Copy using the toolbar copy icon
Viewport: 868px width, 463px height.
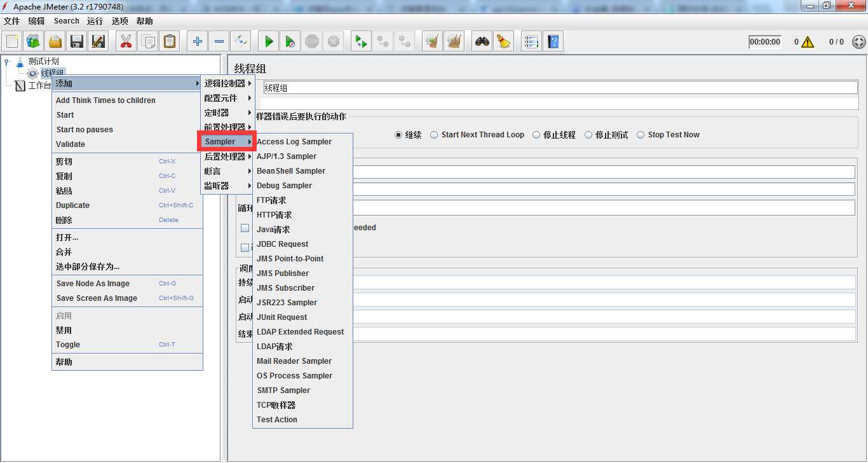[148, 42]
